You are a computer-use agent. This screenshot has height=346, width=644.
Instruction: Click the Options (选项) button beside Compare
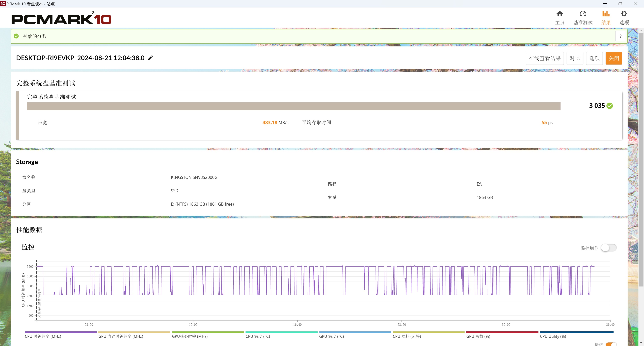tap(594, 58)
